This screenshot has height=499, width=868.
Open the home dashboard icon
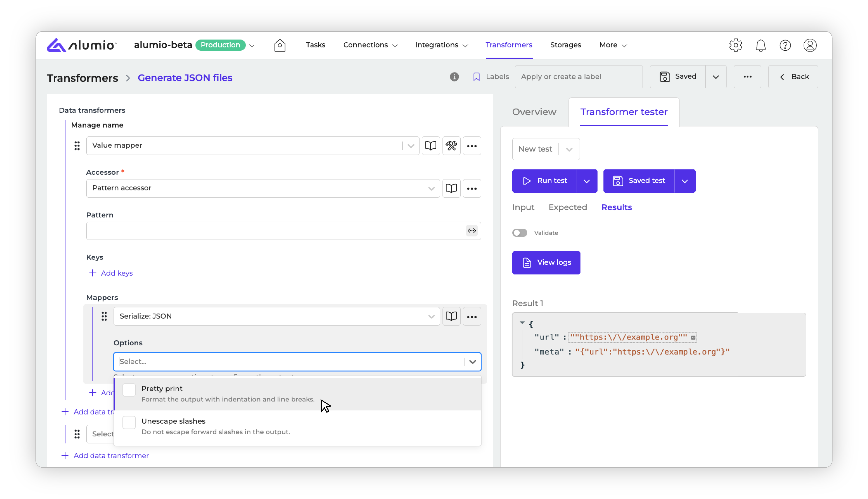[x=280, y=45]
